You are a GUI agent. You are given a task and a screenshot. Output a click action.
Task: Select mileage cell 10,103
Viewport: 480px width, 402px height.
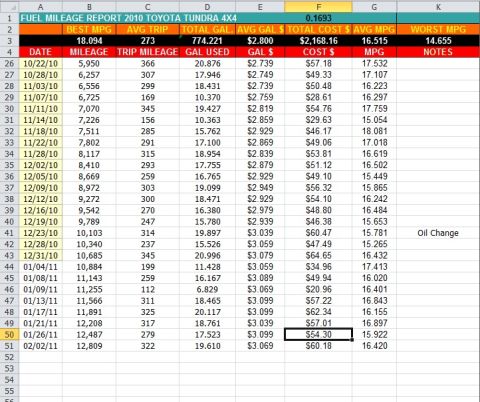tap(89, 233)
